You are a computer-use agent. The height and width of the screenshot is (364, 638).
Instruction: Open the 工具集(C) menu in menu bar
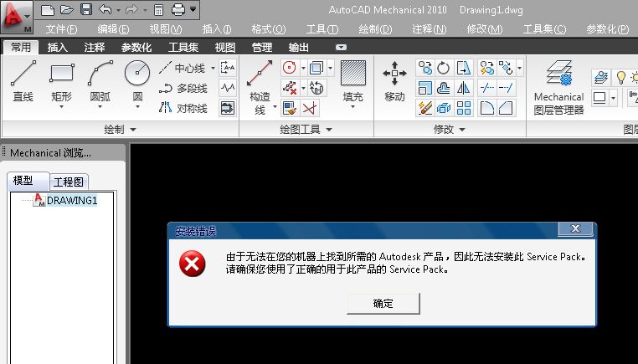click(544, 29)
